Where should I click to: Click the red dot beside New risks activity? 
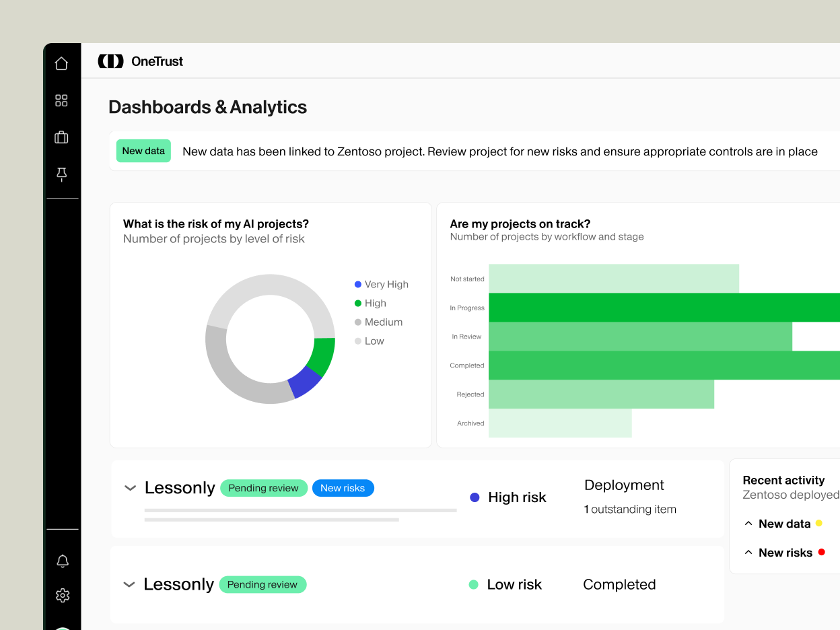822,552
